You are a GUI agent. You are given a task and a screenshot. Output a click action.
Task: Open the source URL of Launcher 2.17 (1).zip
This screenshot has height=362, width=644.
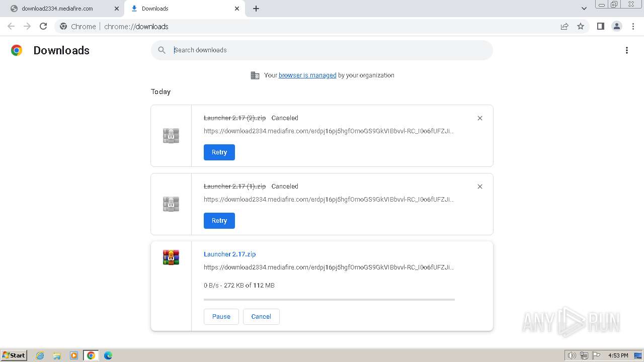click(x=329, y=200)
